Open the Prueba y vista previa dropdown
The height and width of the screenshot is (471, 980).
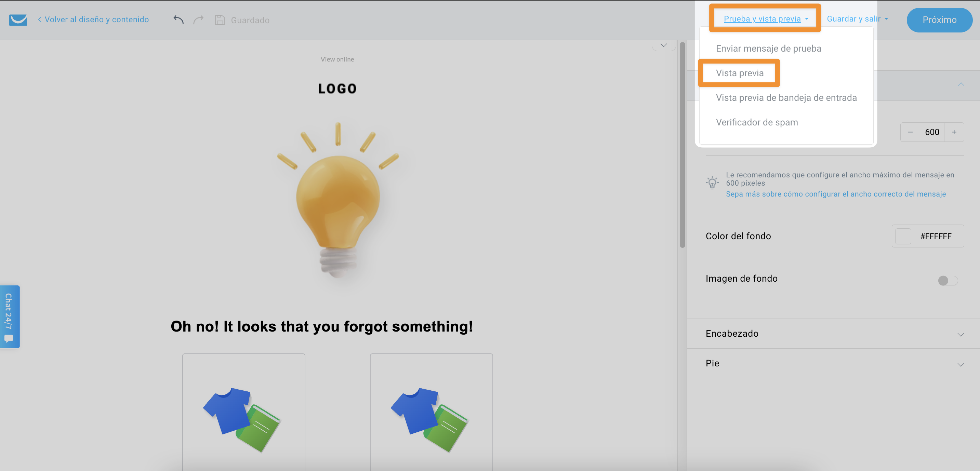(x=766, y=18)
